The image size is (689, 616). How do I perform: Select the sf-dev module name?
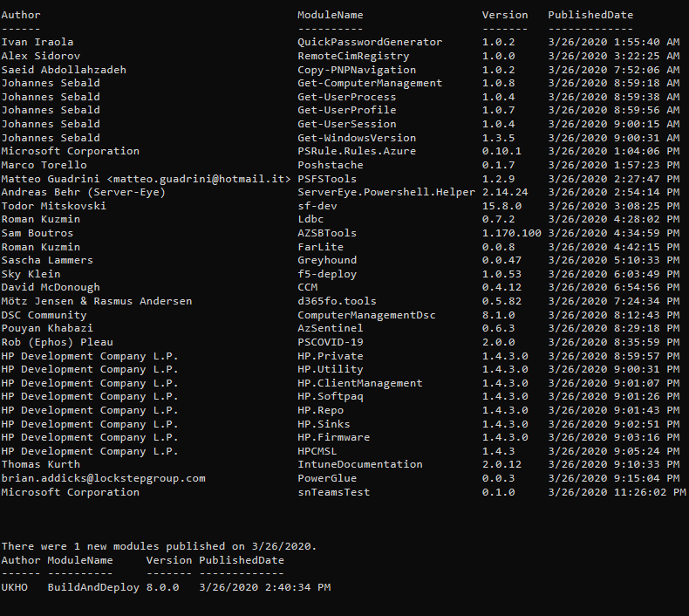tap(317, 206)
